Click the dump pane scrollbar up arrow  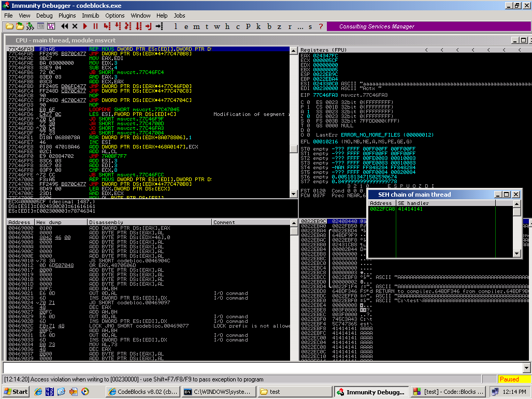point(294,223)
